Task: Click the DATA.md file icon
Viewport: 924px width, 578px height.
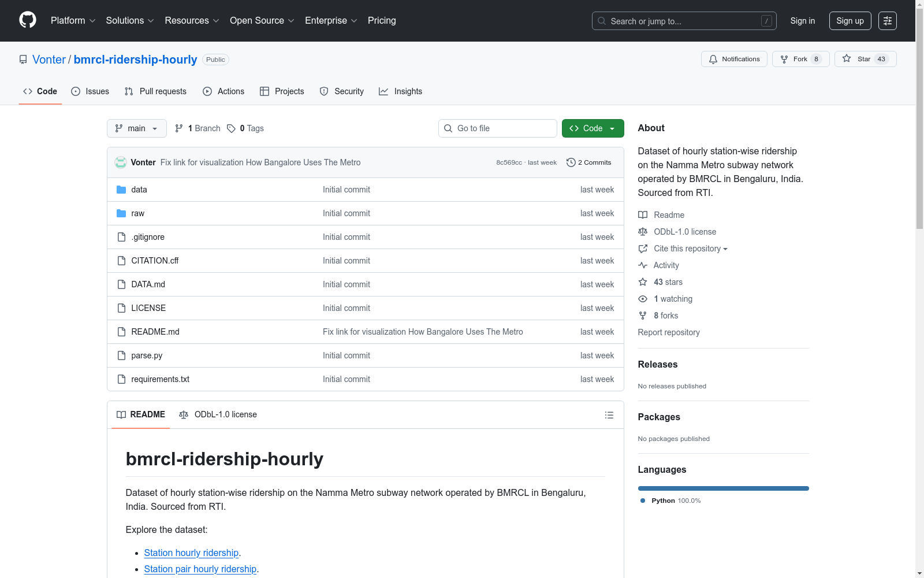Action: [121, 284]
